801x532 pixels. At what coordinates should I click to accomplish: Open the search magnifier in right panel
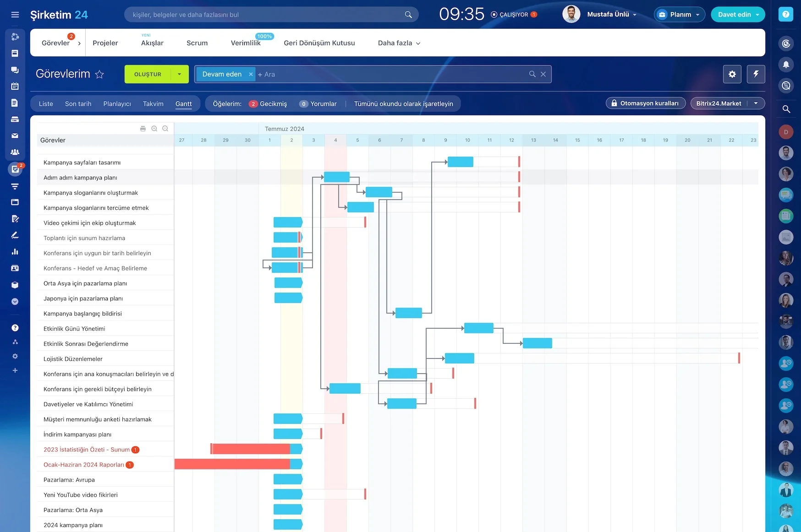point(786,109)
